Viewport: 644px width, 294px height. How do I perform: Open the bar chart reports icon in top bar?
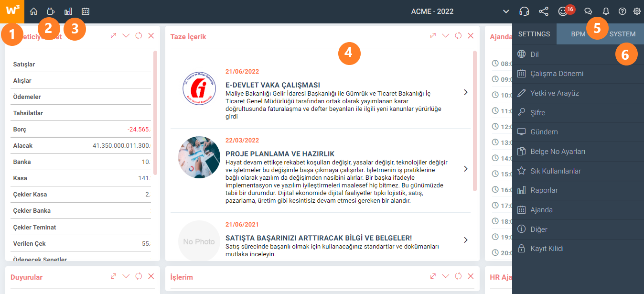point(68,11)
